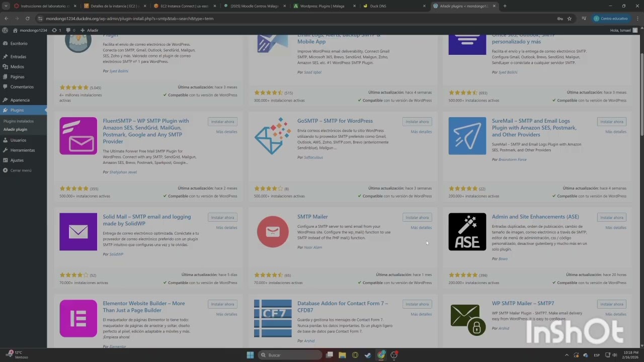Open Más detalles for GoSMTP
Screen dimensions: 644x362
421,132
